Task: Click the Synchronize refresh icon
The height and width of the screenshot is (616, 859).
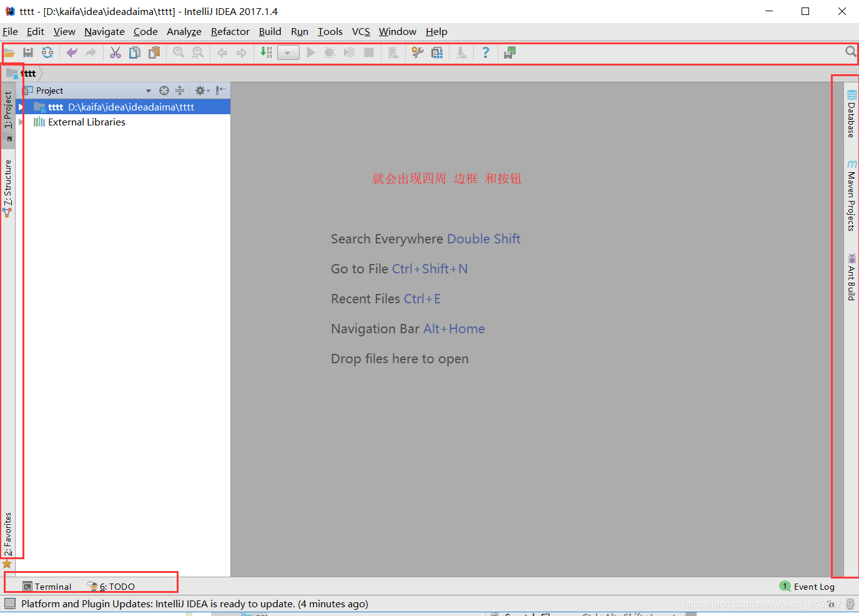Action: (47, 53)
